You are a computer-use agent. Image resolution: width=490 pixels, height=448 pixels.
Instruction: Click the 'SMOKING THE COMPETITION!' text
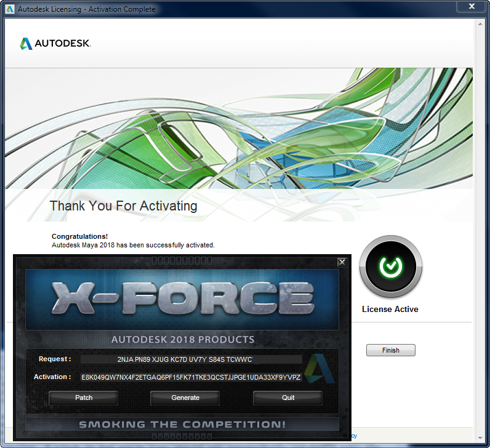pyautogui.click(x=182, y=425)
